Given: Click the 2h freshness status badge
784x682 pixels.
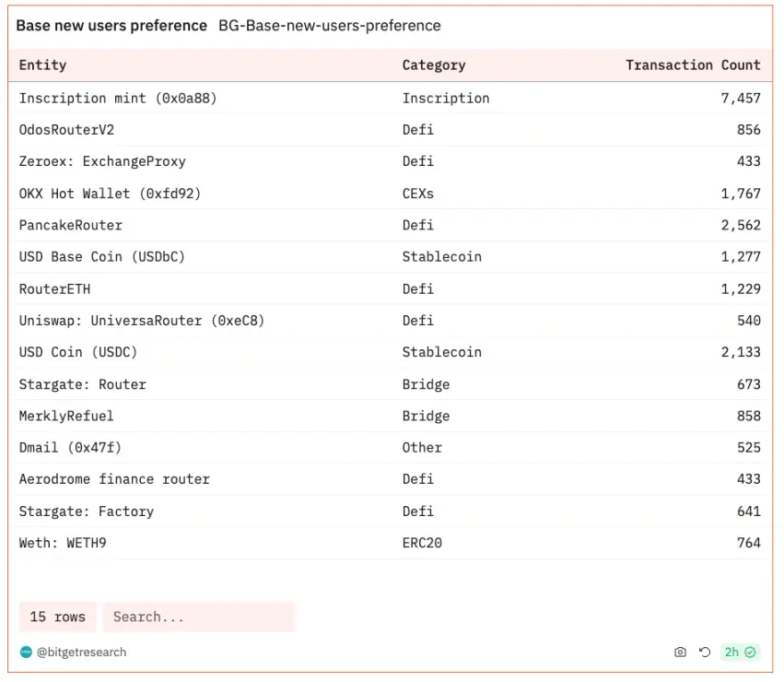Looking at the screenshot, I should click(x=739, y=653).
